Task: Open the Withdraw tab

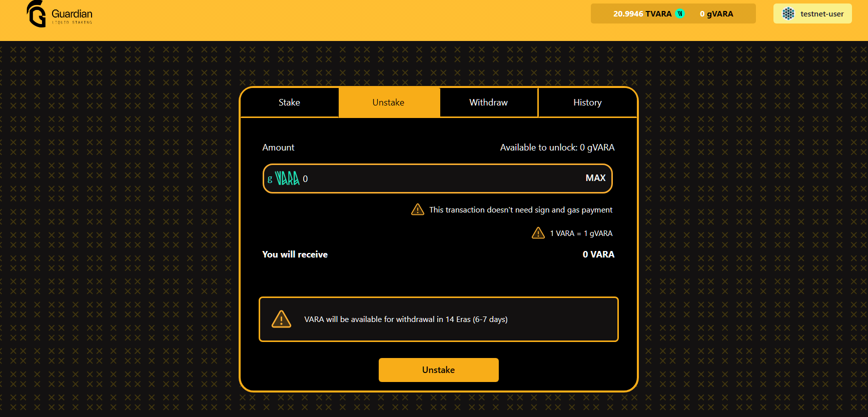Action: (x=488, y=102)
